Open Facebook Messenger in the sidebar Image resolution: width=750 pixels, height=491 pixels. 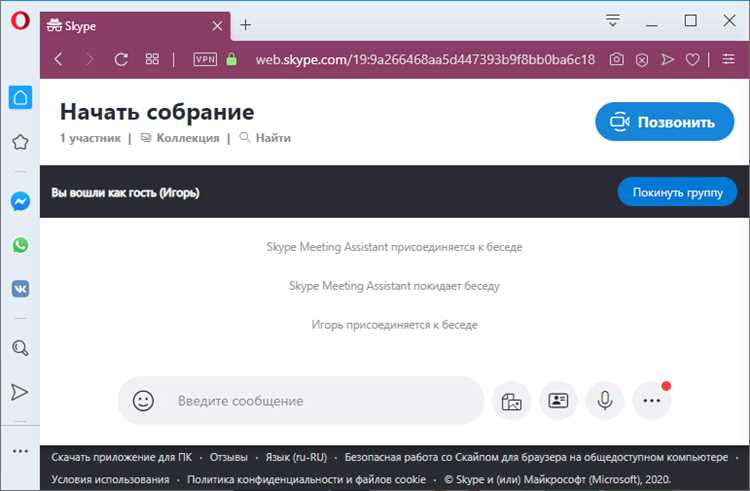click(20, 201)
